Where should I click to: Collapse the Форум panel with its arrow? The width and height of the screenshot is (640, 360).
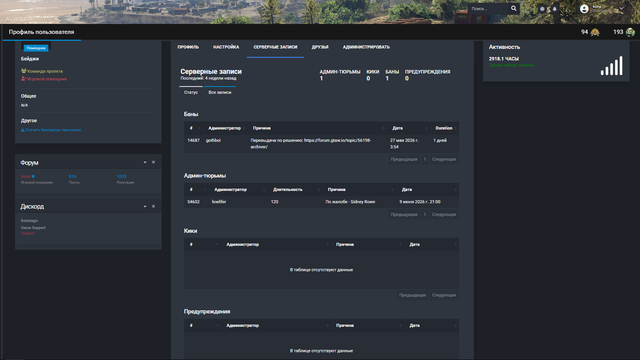coord(145,162)
